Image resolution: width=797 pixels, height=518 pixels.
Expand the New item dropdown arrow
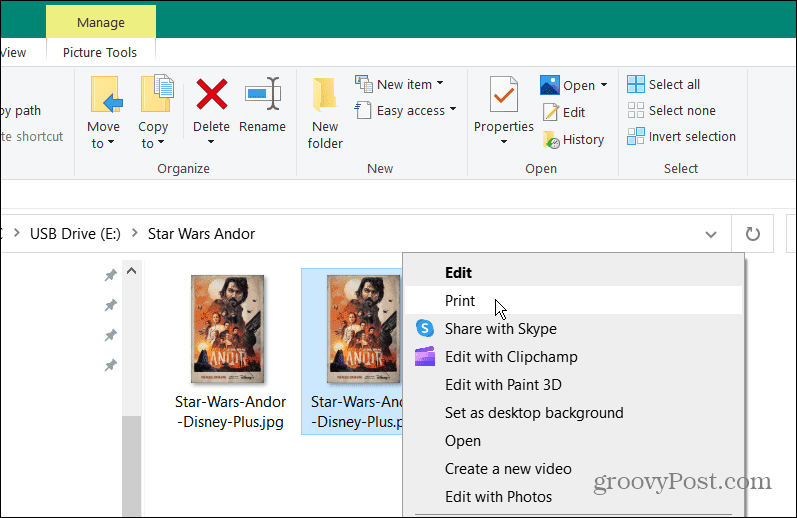pos(440,83)
